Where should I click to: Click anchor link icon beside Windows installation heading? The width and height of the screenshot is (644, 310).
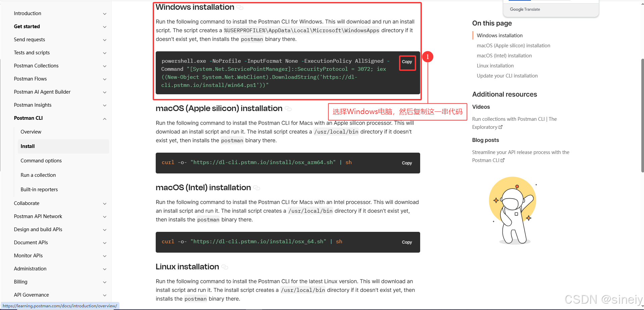click(x=240, y=7)
